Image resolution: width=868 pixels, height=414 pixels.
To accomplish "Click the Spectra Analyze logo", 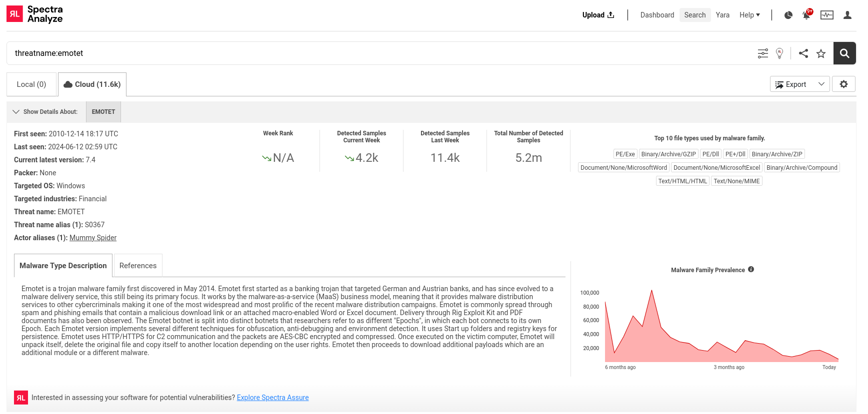I will (x=34, y=14).
